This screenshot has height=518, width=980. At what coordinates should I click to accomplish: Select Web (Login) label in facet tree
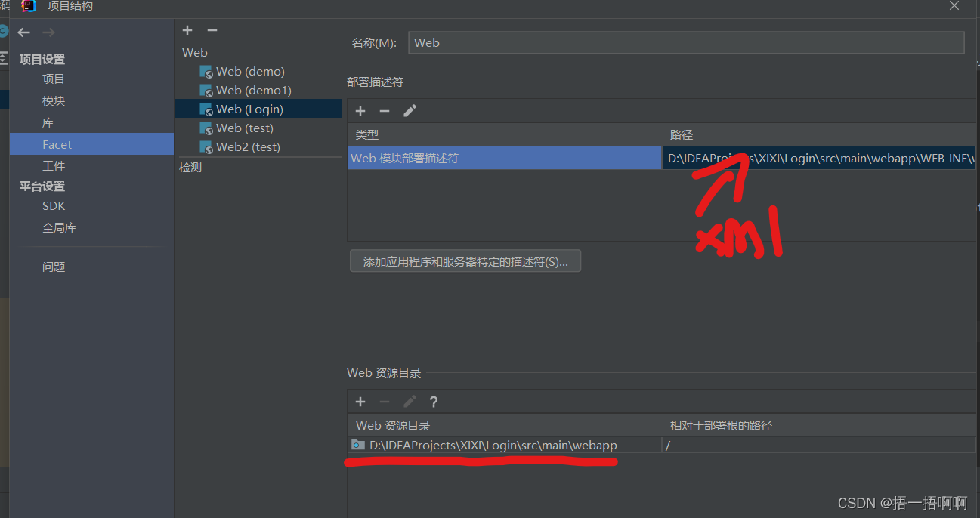pos(249,109)
